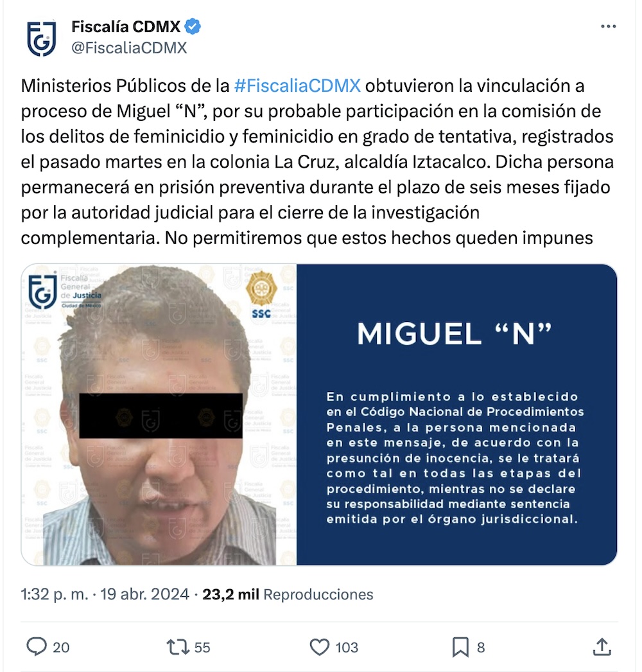Click the like count 103

[x=347, y=647]
